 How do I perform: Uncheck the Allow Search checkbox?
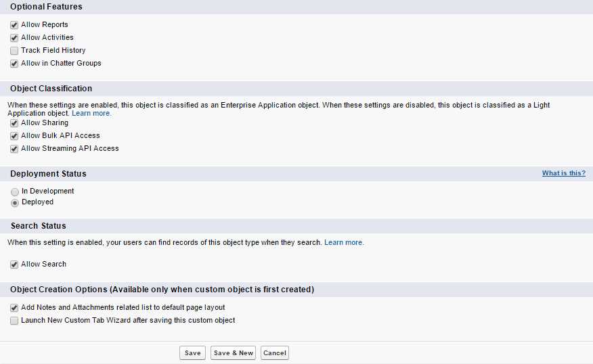14,265
